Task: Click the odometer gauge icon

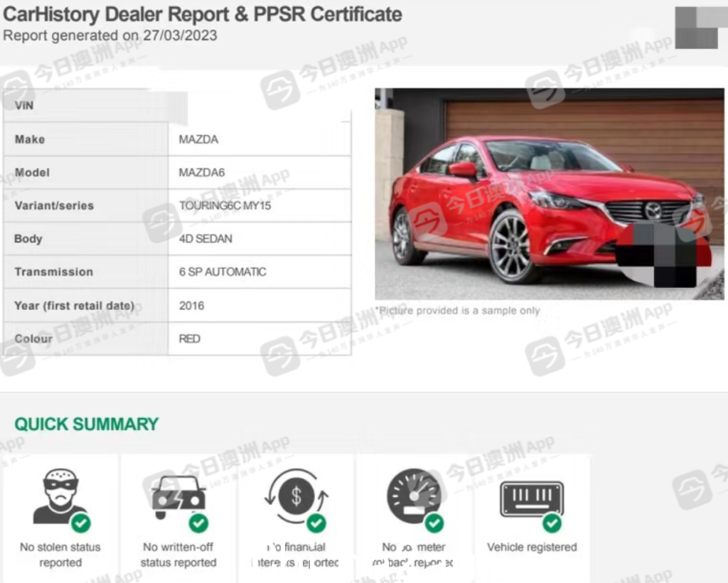Action: coord(414,496)
